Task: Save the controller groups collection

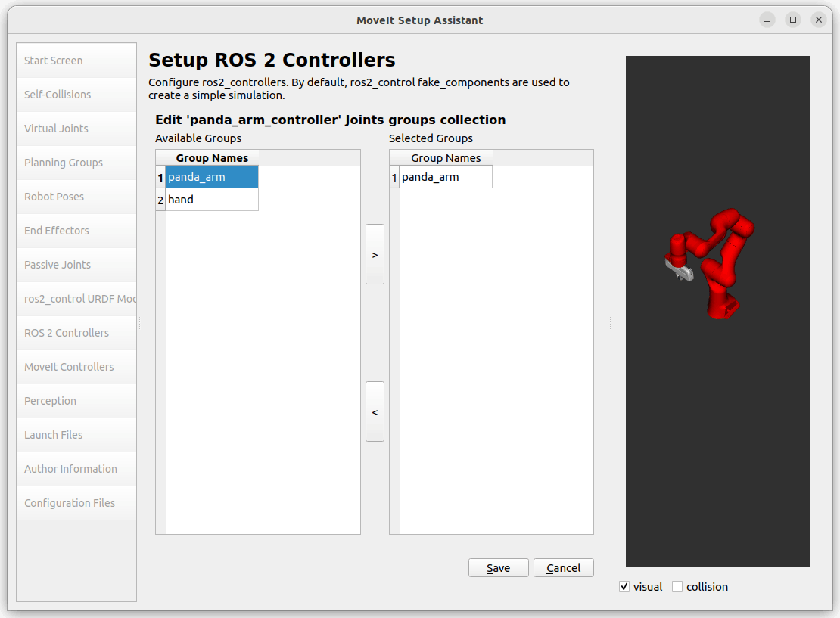Action: pos(498,567)
